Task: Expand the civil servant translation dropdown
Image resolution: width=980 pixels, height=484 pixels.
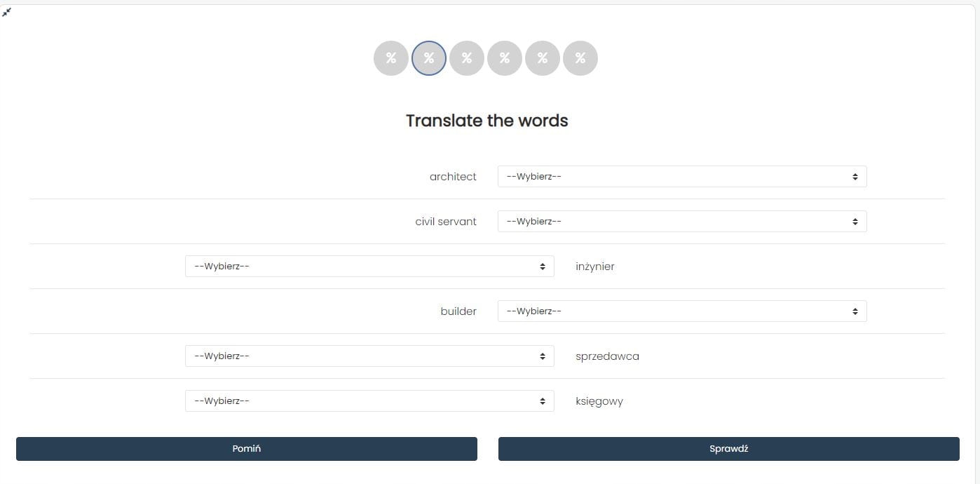Action: pos(681,222)
